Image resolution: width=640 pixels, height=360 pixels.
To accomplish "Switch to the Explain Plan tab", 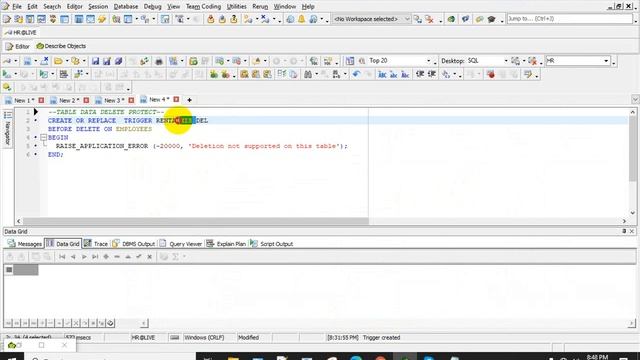I will pos(226,244).
